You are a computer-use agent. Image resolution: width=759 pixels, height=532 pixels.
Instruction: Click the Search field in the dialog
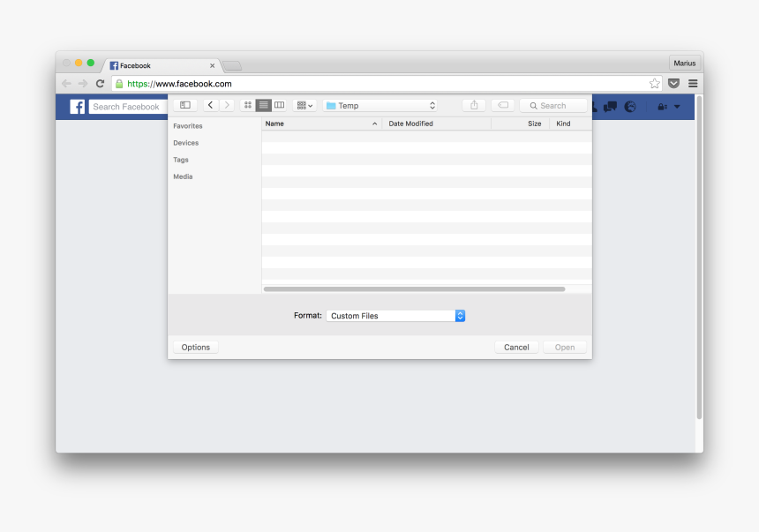tap(553, 105)
